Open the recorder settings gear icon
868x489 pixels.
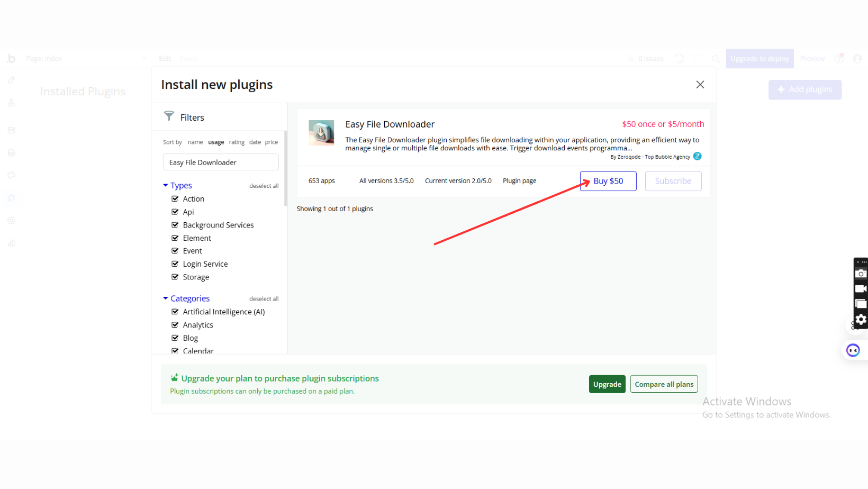click(x=861, y=319)
